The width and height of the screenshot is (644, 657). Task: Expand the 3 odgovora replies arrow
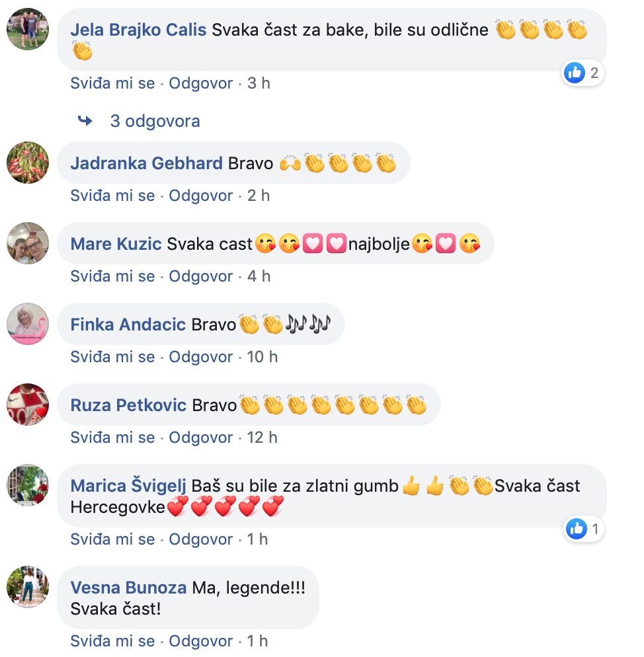click(85, 121)
